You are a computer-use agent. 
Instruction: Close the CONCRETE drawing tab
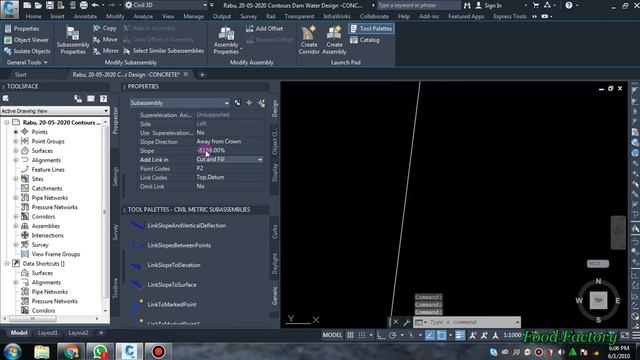[186, 74]
